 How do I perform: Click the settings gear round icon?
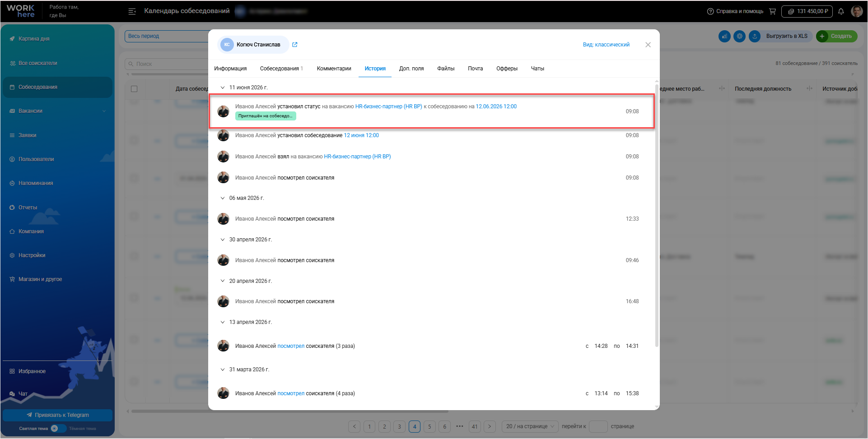[739, 36]
